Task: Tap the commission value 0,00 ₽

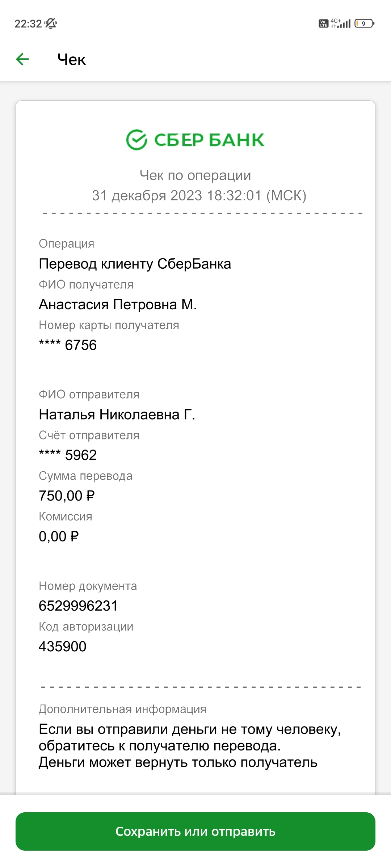Action: coord(59,536)
